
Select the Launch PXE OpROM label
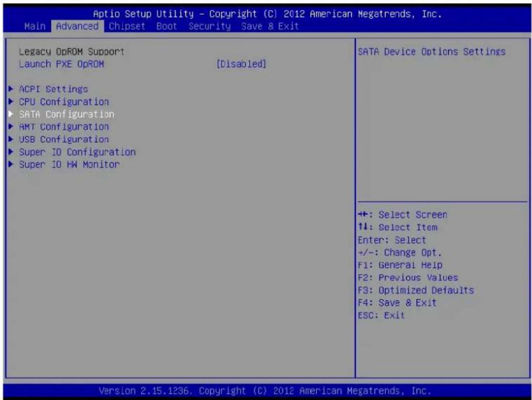62,64
